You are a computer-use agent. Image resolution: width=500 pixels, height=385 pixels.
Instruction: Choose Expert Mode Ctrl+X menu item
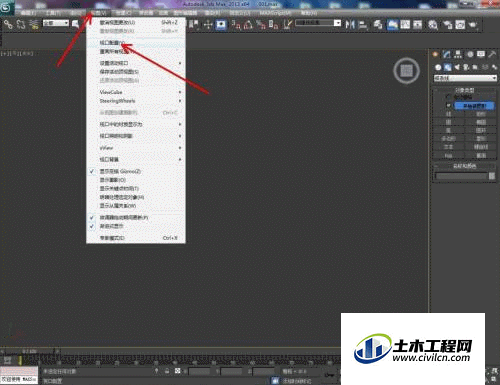point(136,238)
